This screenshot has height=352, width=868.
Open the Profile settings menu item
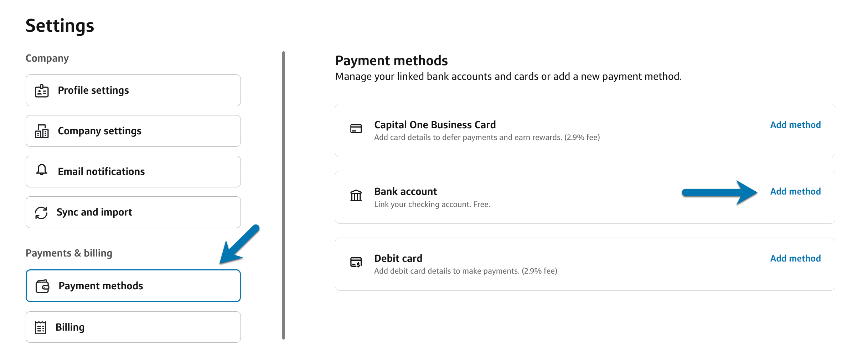point(133,90)
